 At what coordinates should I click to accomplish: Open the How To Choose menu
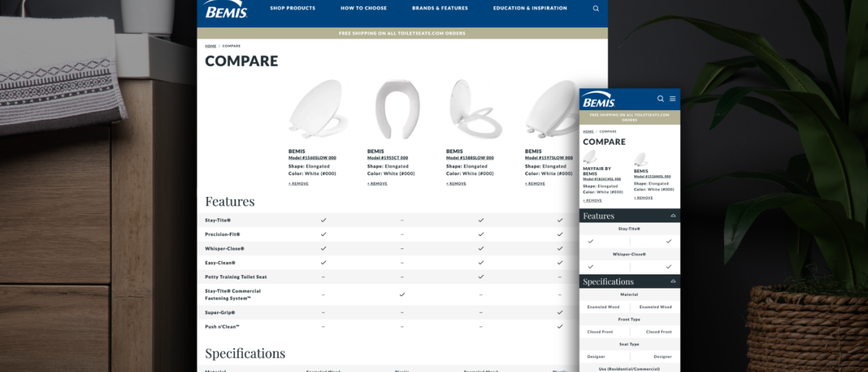pos(364,9)
